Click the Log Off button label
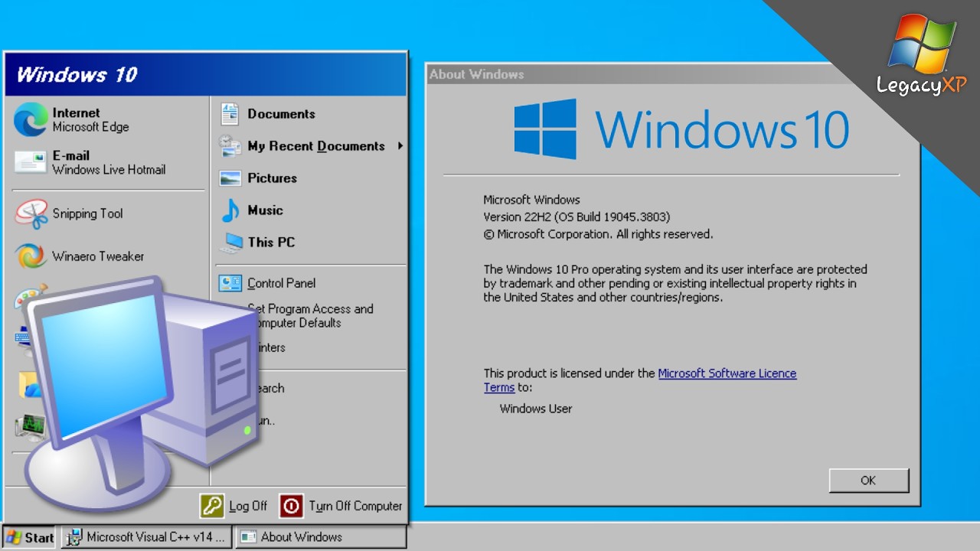 (x=248, y=506)
